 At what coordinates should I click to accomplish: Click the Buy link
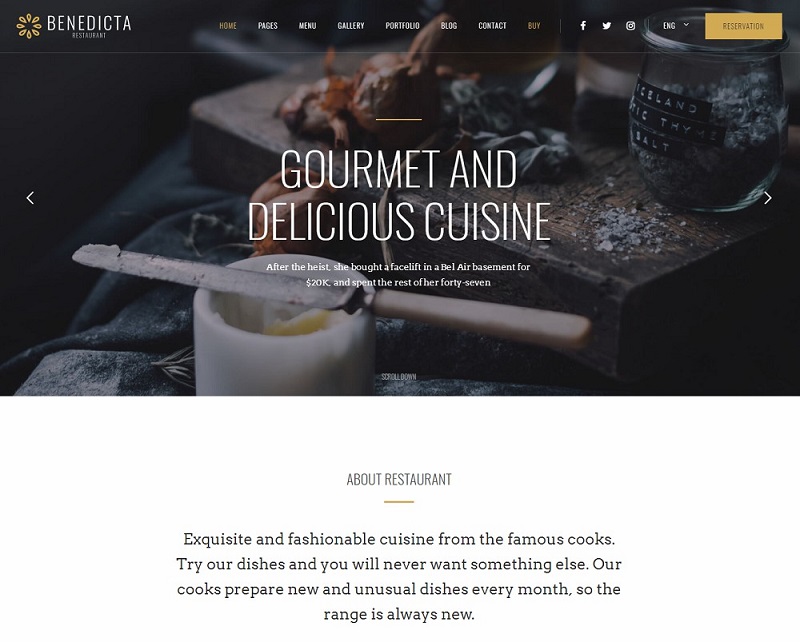534,26
